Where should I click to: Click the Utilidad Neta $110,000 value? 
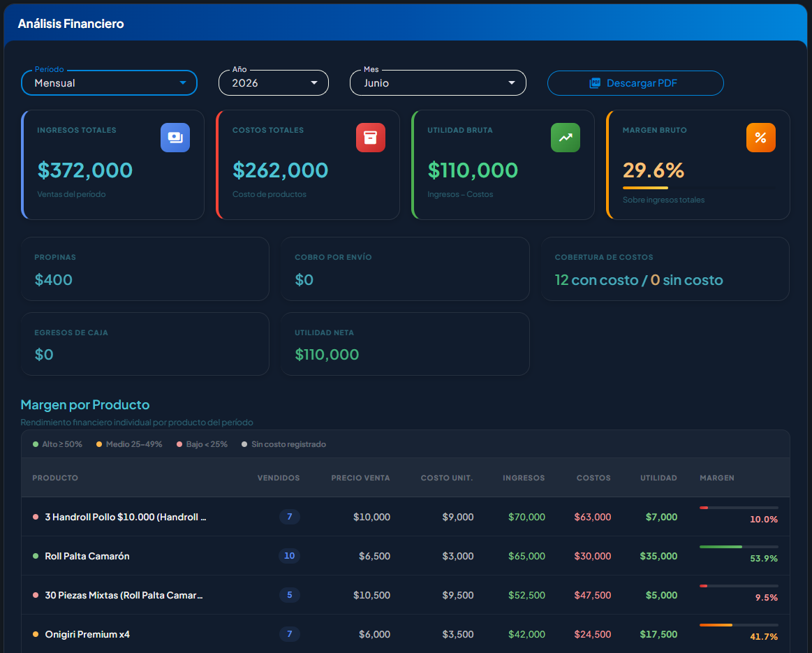[x=327, y=355]
